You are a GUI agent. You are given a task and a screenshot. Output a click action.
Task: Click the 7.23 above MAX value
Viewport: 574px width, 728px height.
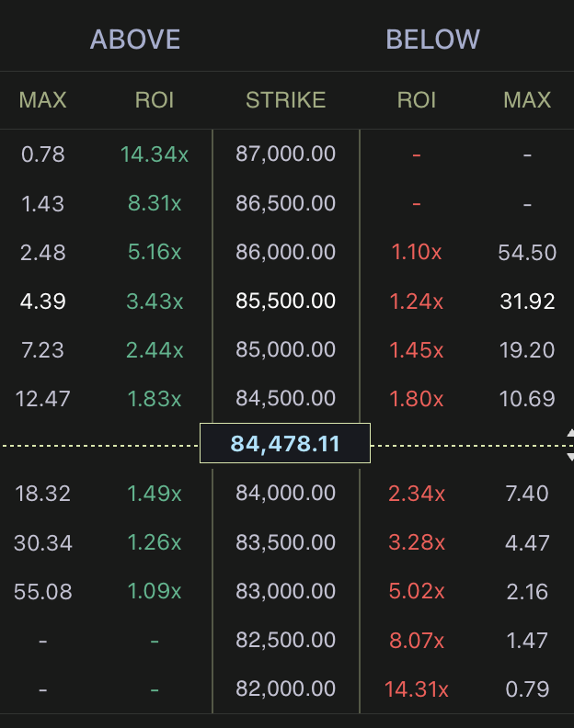click(x=42, y=350)
